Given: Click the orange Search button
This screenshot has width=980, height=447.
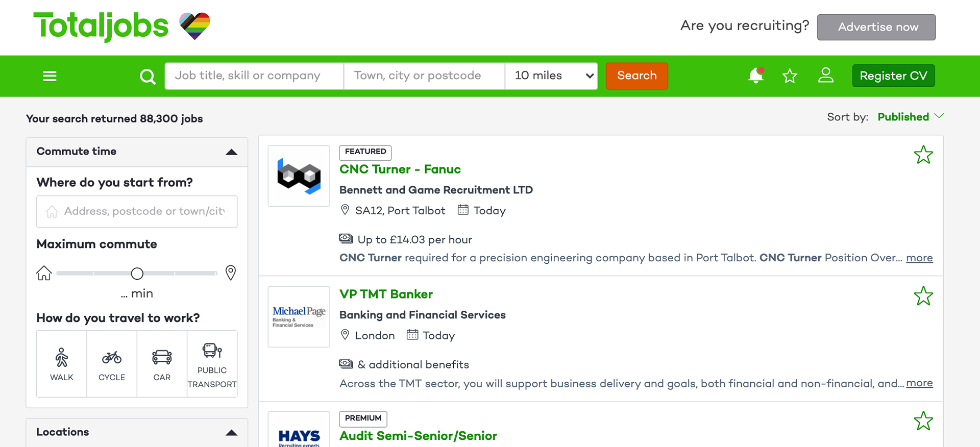Looking at the screenshot, I should [x=637, y=76].
